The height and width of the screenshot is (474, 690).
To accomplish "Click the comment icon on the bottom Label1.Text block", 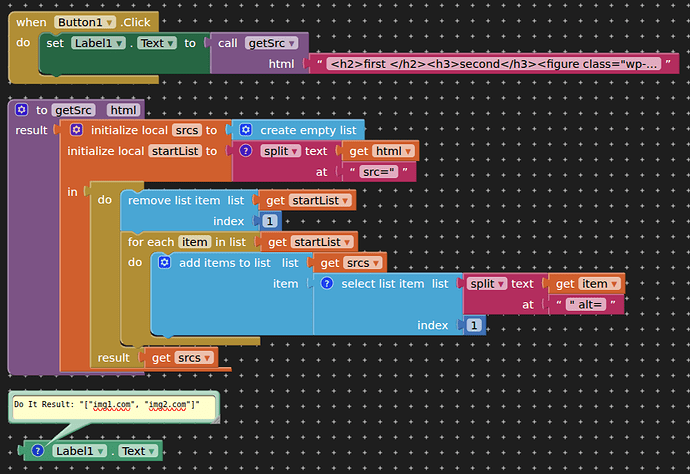I will (x=37, y=451).
